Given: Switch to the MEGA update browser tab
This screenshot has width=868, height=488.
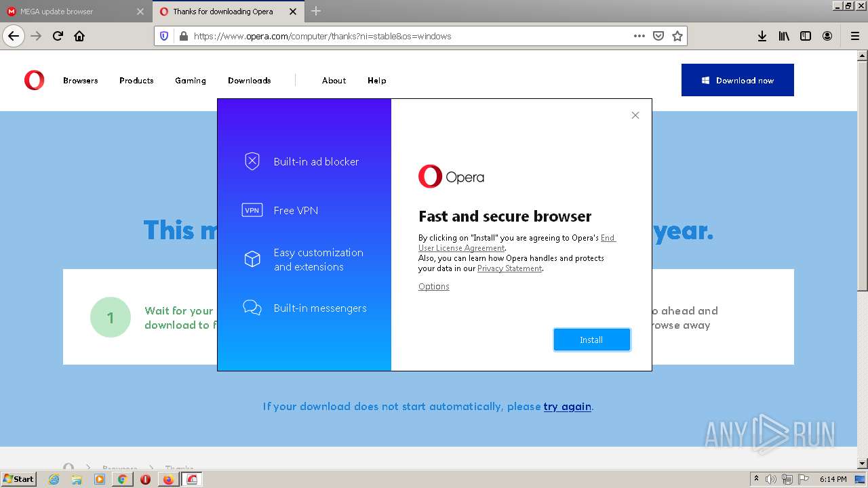Looking at the screenshot, I should [x=75, y=12].
